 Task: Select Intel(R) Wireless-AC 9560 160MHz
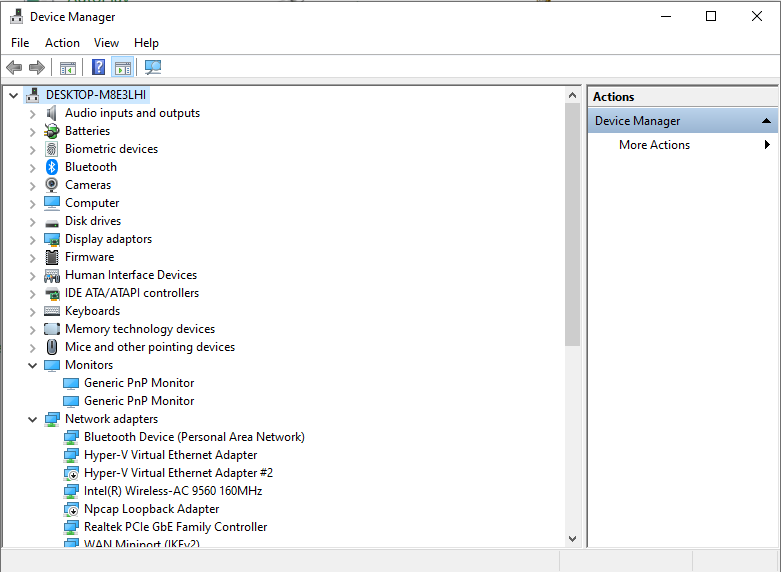173,491
